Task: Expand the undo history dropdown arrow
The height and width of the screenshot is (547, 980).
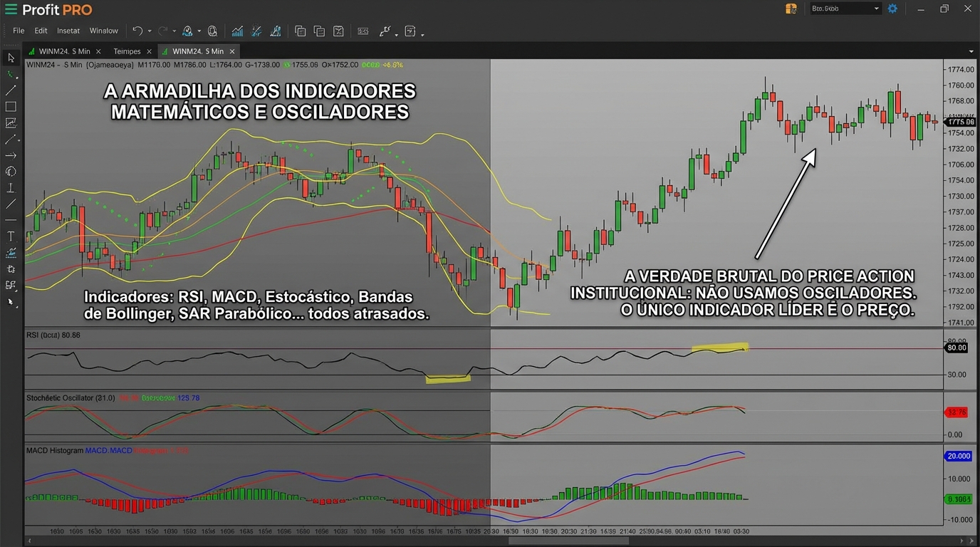Action: 150,31
